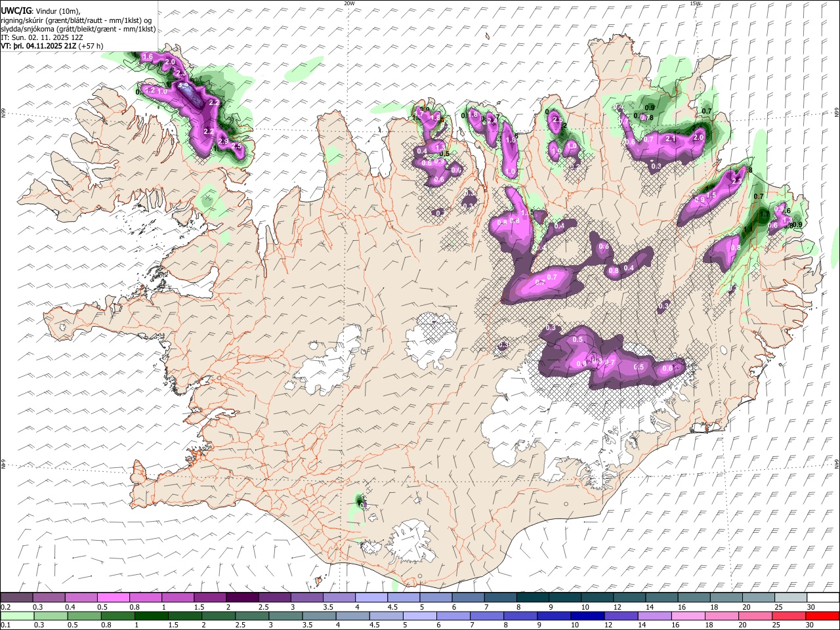The width and height of the screenshot is (840, 630).
Task: Click the 'slydda/snjókoma' legend description line
Action: click(78, 29)
